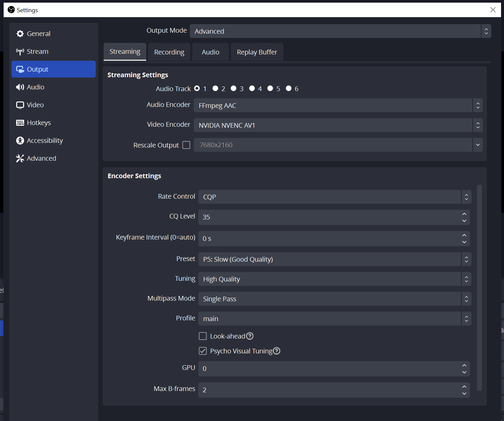504x421 pixels.
Task: Enable the Rescale Output checkbox
Action: [186, 145]
